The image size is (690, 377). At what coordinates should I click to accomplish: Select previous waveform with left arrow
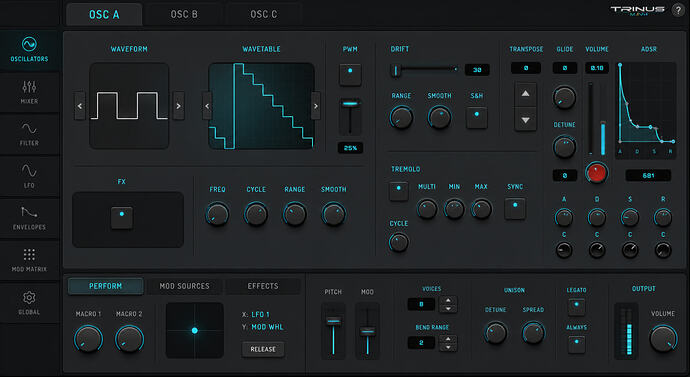point(80,106)
